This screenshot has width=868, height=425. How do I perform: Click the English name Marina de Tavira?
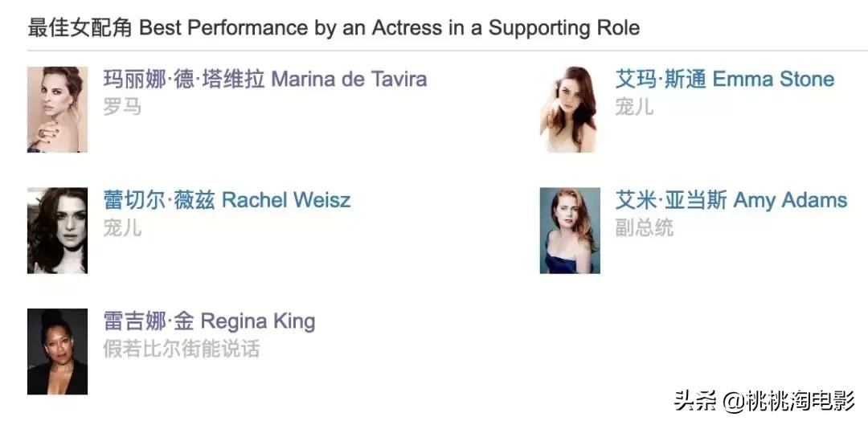point(350,80)
